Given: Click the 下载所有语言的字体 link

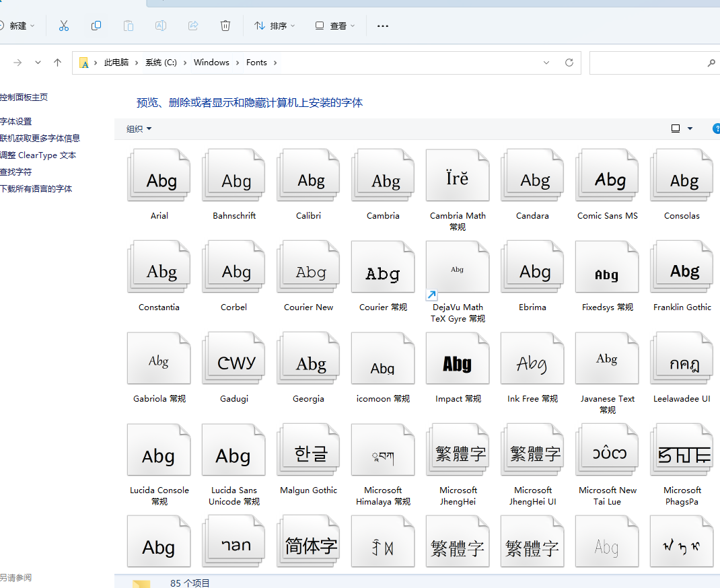Looking at the screenshot, I should (x=36, y=189).
